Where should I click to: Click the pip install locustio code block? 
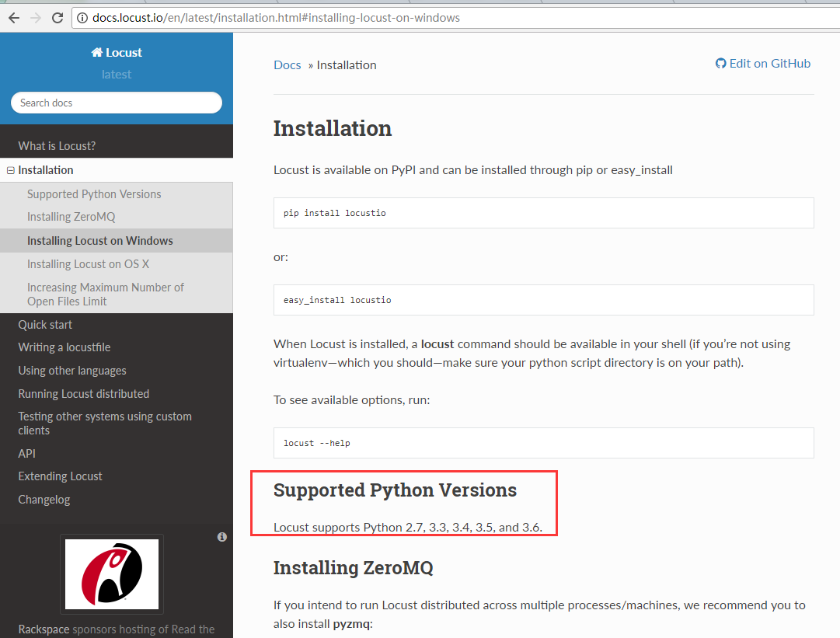544,213
